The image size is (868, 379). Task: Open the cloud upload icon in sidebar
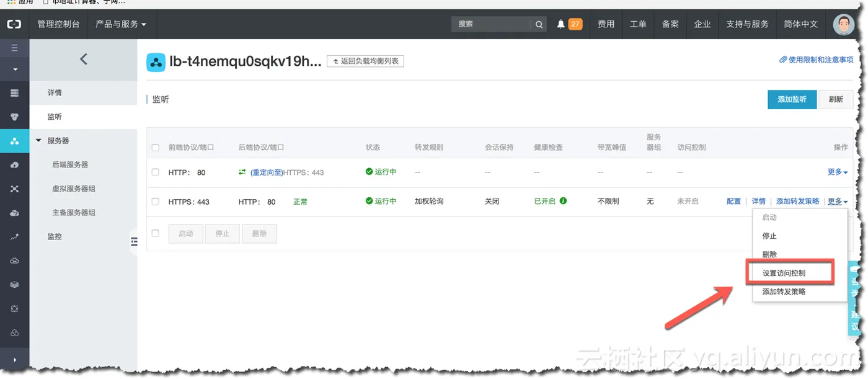[14, 165]
